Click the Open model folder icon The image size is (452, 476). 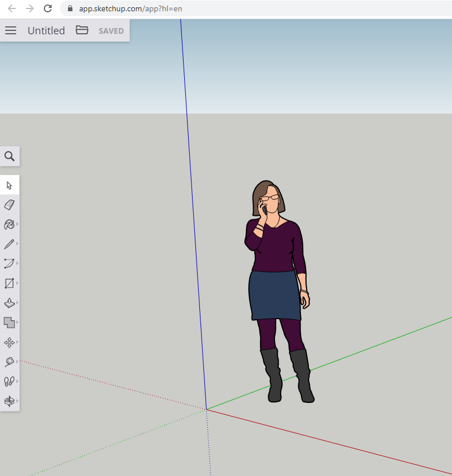[x=82, y=30]
